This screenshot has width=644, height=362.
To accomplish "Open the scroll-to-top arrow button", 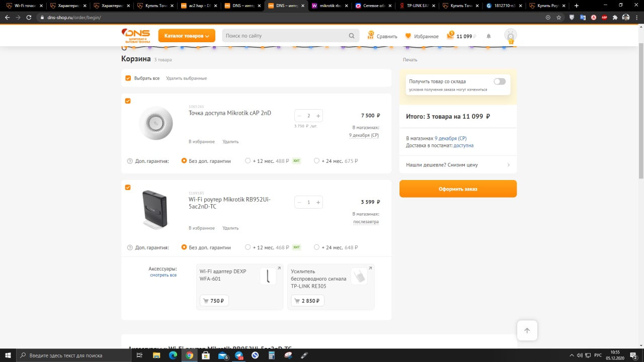I will click(527, 330).
